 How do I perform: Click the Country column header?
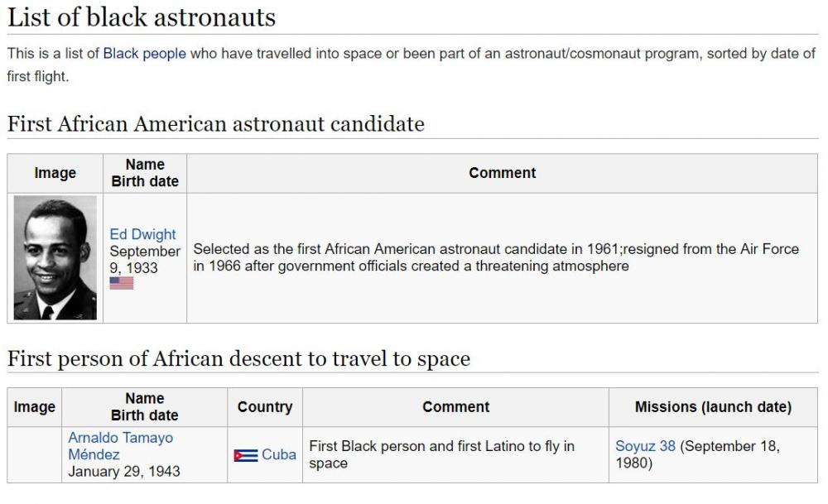point(265,407)
